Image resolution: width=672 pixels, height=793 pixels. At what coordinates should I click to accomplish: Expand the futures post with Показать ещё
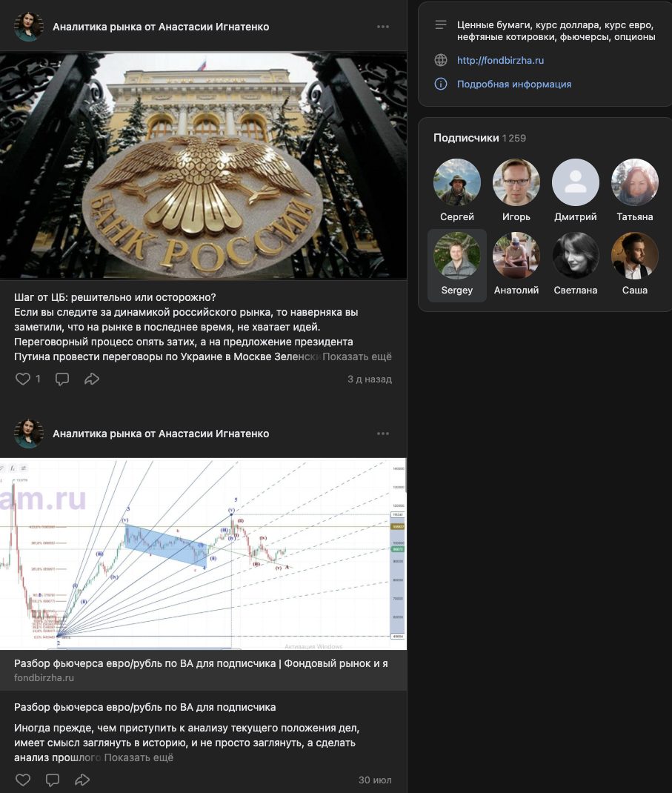click(139, 757)
